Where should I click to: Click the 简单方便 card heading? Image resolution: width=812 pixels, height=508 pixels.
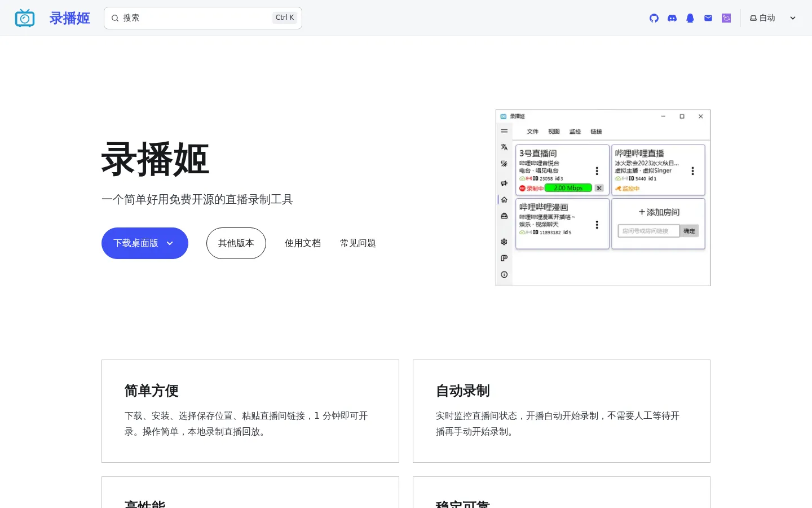coord(152,391)
